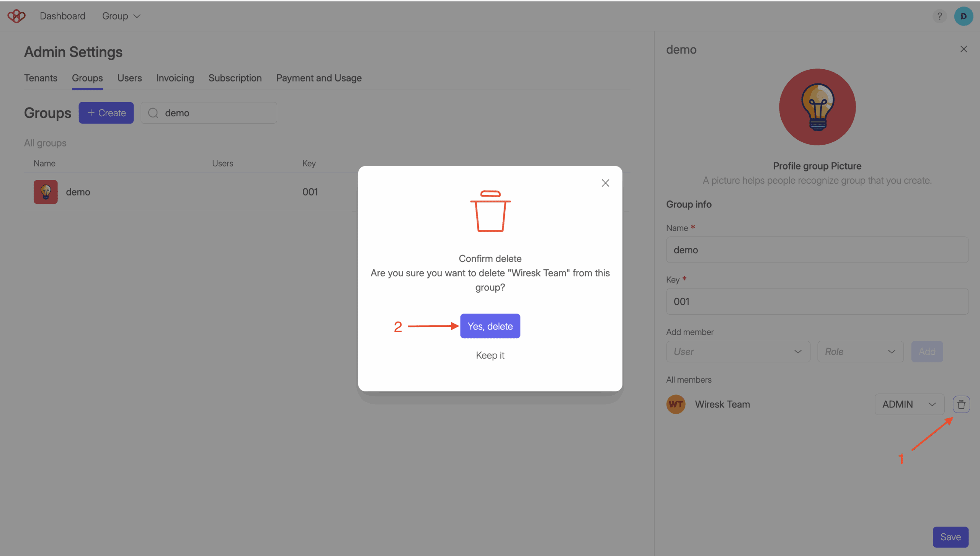Viewport: 980px width, 556px height.
Task: Click the Create group button
Action: tap(106, 113)
